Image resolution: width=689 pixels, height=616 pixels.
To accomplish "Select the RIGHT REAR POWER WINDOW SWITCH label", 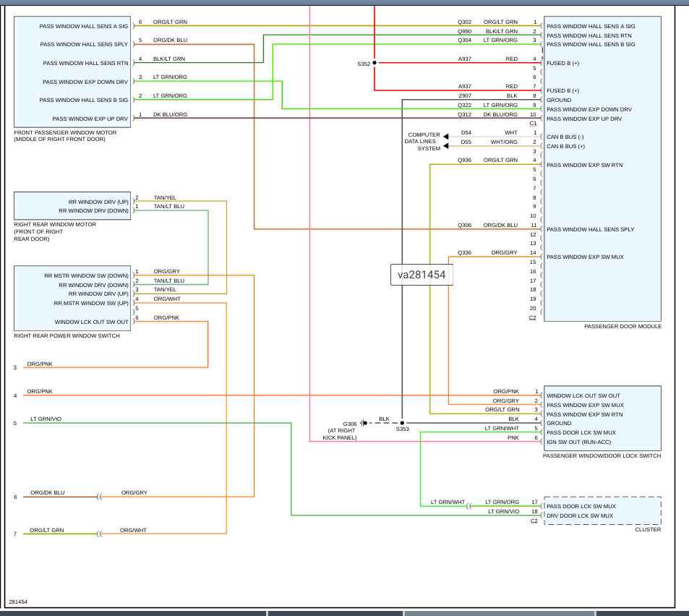I will pyautogui.click(x=67, y=335).
